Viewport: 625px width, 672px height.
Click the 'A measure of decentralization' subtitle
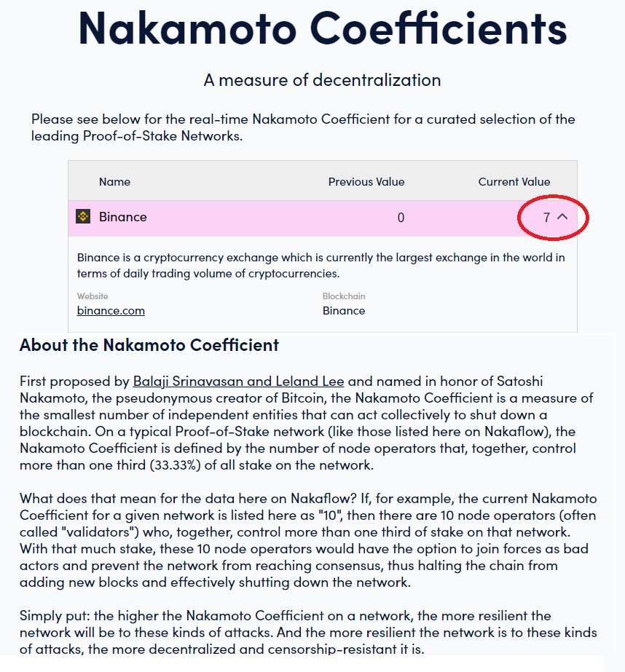pos(322,80)
